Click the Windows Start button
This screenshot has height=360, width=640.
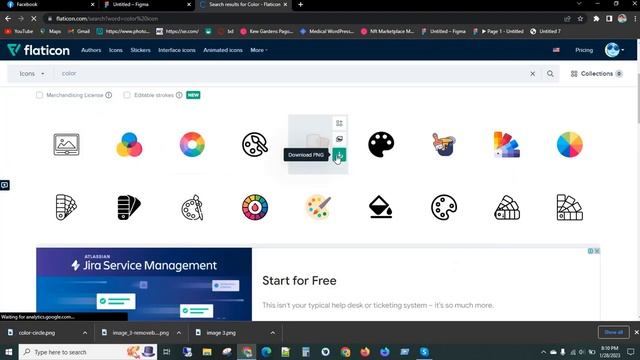click(x=9, y=352)
